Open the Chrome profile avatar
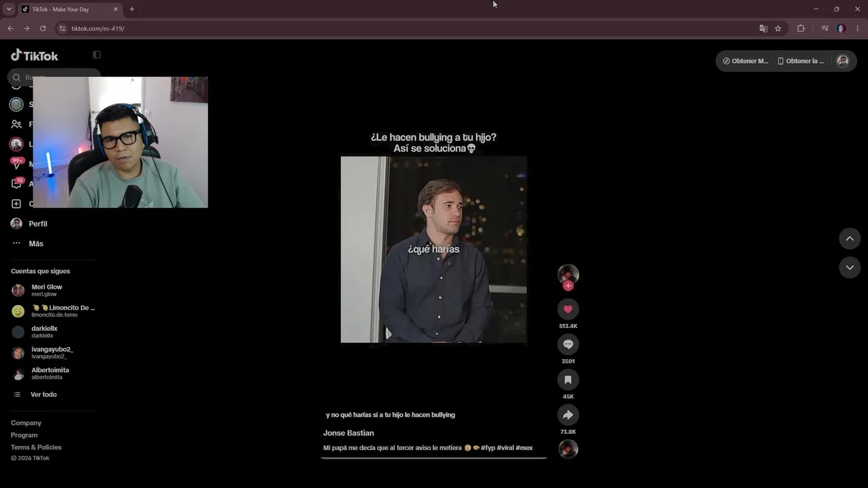 coord(842,28)
